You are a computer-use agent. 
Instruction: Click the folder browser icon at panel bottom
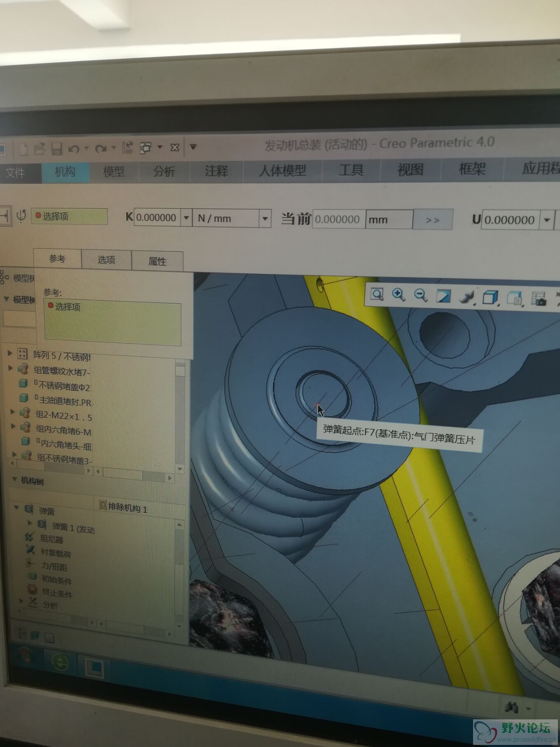[x=35, y=635]
